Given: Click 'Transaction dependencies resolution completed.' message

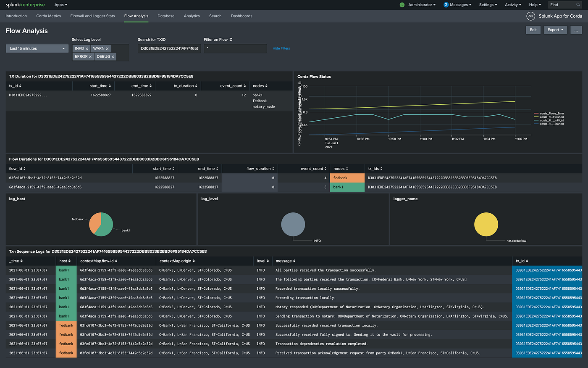Looking at the screenshot, I should click(x=321, y=344).
